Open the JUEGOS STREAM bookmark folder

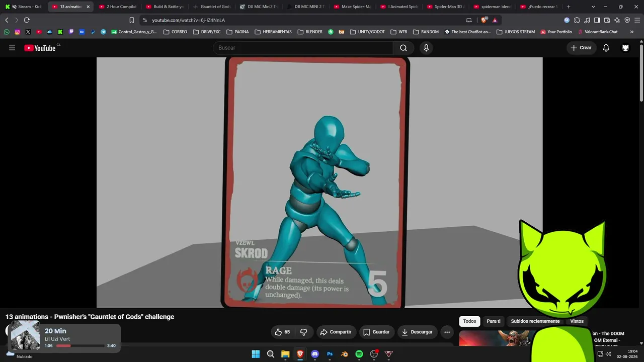516,32
